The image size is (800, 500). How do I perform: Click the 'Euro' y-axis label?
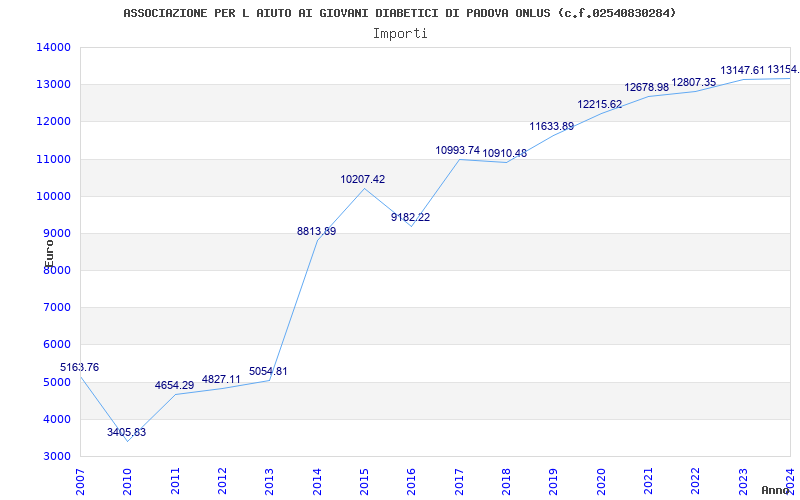[x=49, y=254]
